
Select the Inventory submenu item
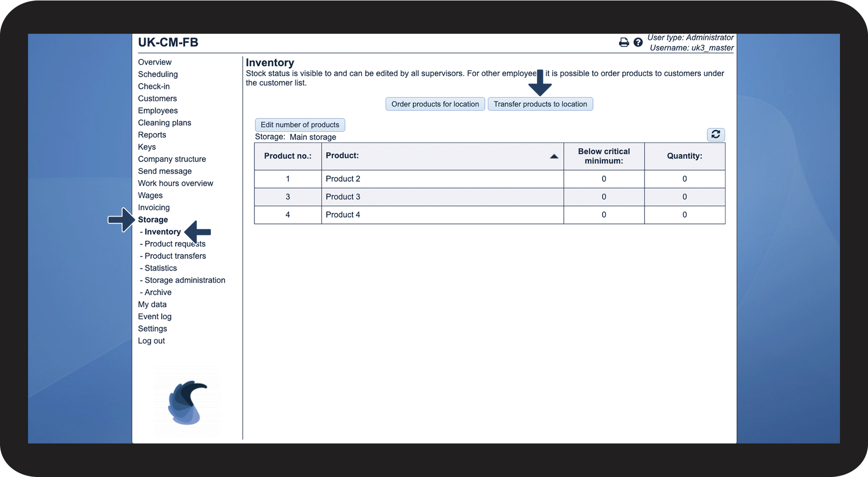163,232
